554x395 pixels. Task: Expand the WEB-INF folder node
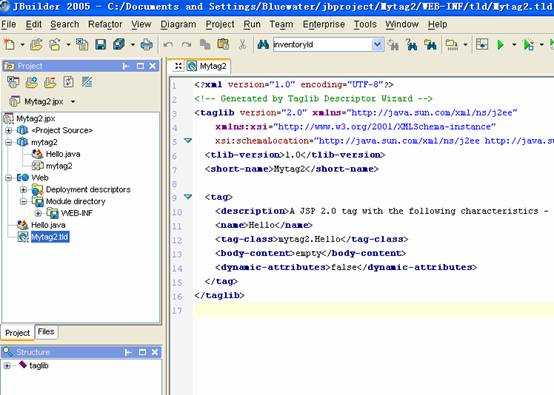point(38,213)
